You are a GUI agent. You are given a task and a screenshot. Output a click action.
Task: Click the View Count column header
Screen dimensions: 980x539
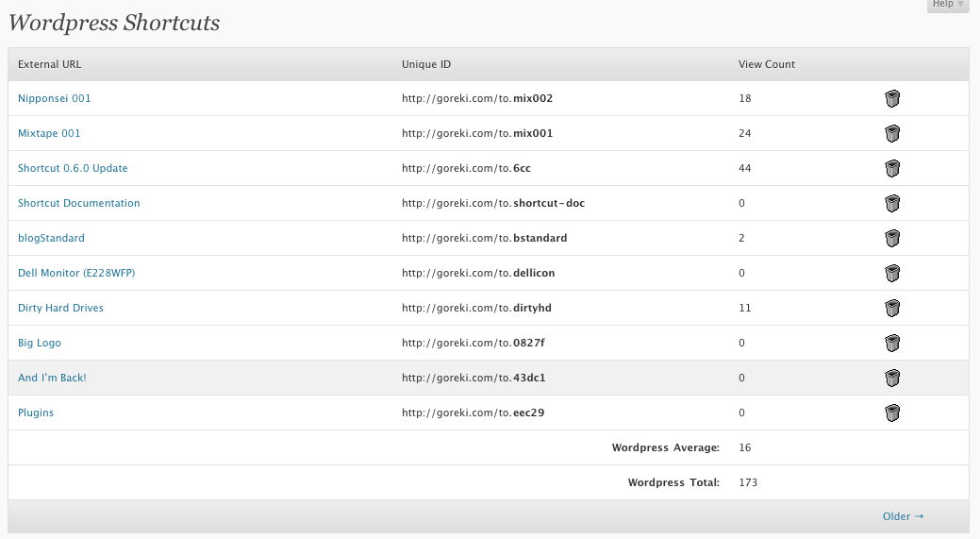[767, 64]
